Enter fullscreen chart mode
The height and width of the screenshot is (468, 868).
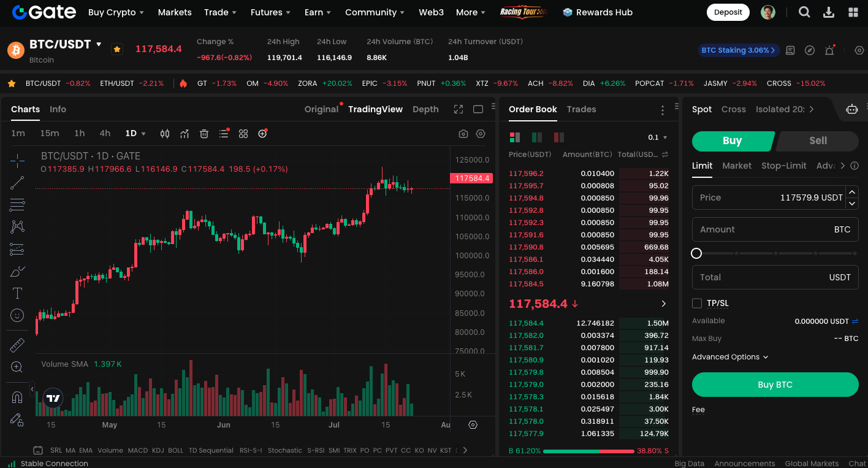[459, 109]
